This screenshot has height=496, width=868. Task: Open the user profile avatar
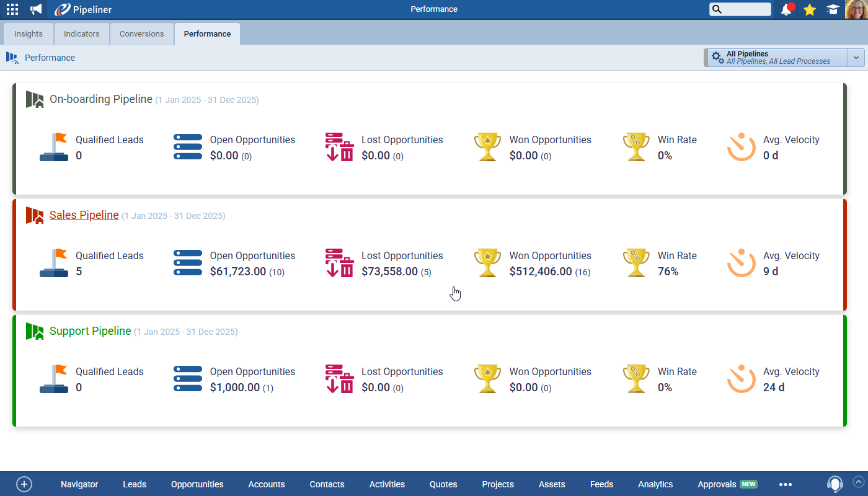856,9
